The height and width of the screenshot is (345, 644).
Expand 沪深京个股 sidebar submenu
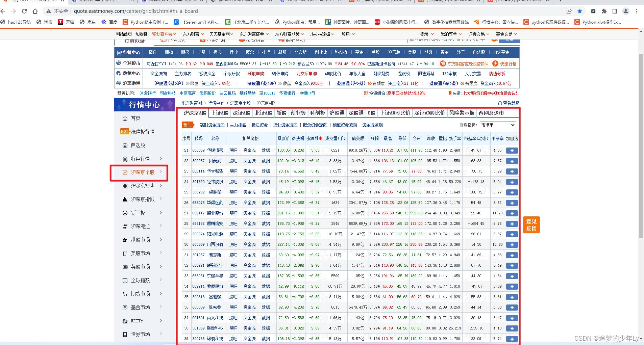(161, 172)
